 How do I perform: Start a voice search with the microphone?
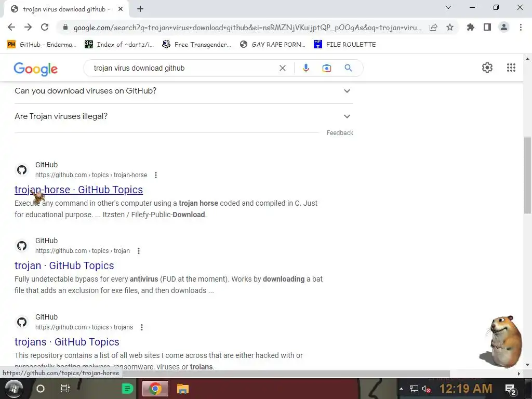pyautogui.click(x=305, y=68)
